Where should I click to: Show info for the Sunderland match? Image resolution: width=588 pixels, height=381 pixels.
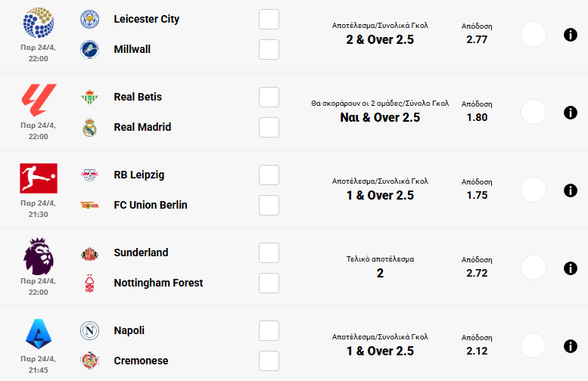pos(571,268)
